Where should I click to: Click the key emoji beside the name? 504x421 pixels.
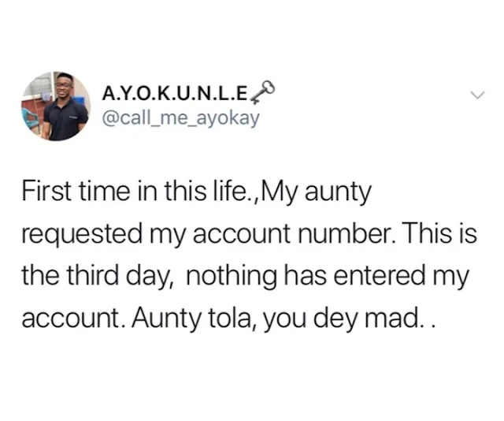click(262, 92)
